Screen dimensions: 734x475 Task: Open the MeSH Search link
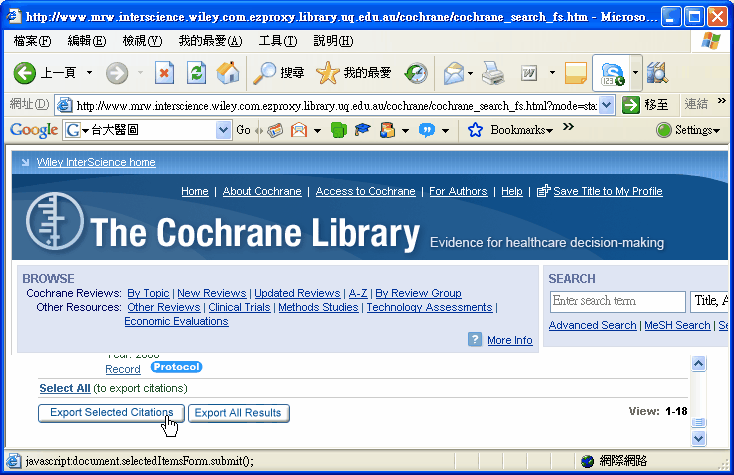pyautogui.click(x=677, y=325)
